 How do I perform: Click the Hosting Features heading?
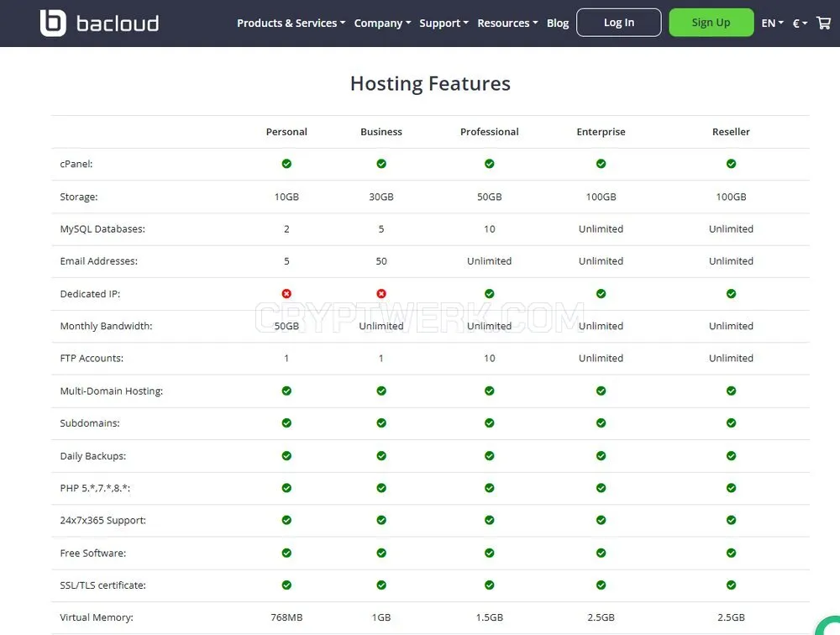(430, 84)
